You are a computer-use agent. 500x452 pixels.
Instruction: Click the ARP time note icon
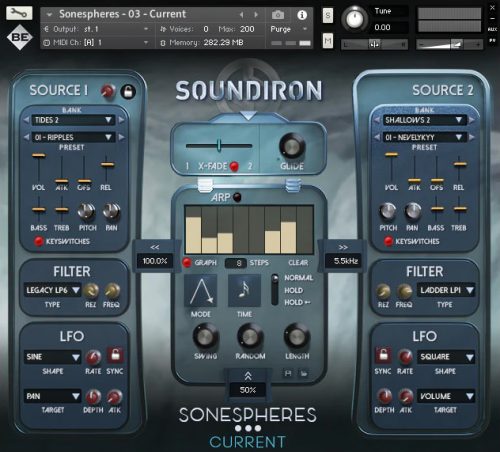(244, 291)
